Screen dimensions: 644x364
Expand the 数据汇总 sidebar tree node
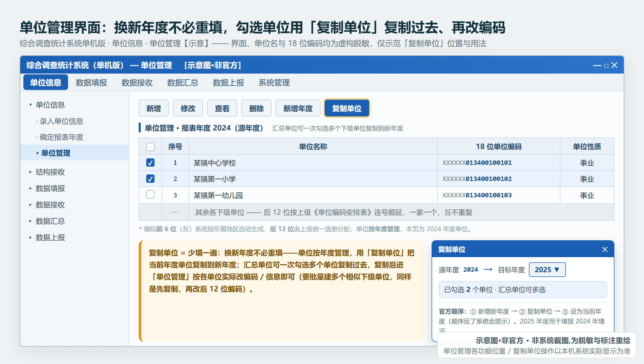pos(30,221)
